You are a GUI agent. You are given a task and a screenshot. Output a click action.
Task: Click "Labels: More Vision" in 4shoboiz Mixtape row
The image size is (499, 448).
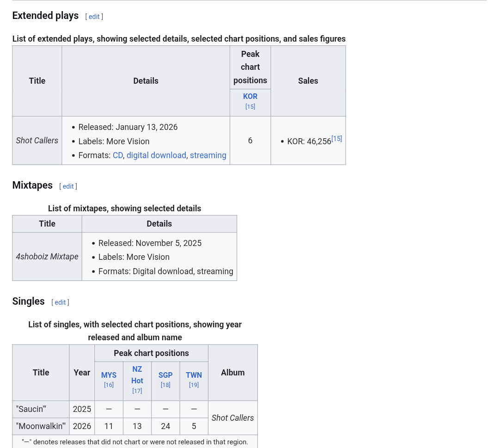[134, 257]
